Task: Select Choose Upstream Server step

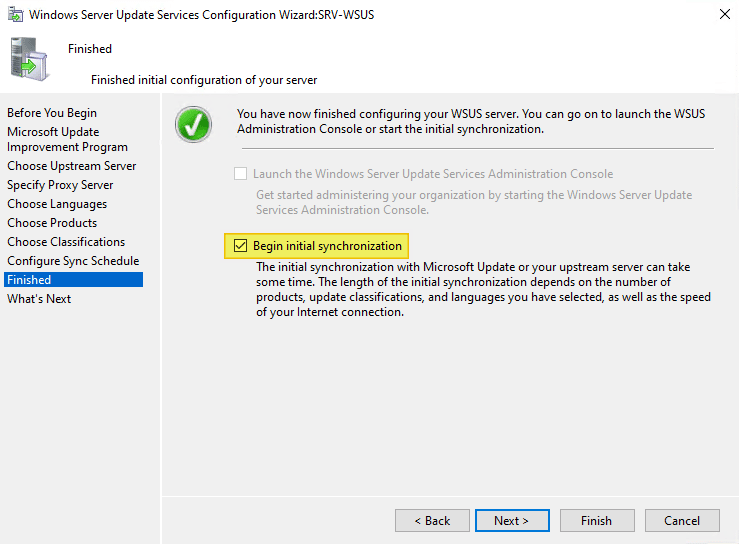Action: click(72, 166)
